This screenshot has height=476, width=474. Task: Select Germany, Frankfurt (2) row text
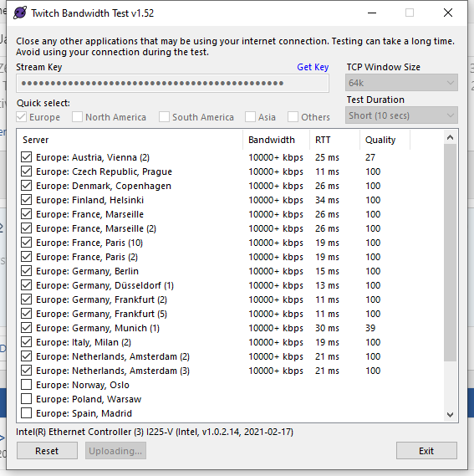click(x=101, y=299)
